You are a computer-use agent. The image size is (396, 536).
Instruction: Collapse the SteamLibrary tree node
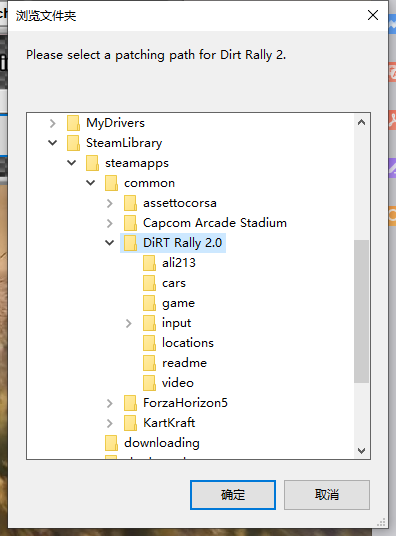click(52, 143)
